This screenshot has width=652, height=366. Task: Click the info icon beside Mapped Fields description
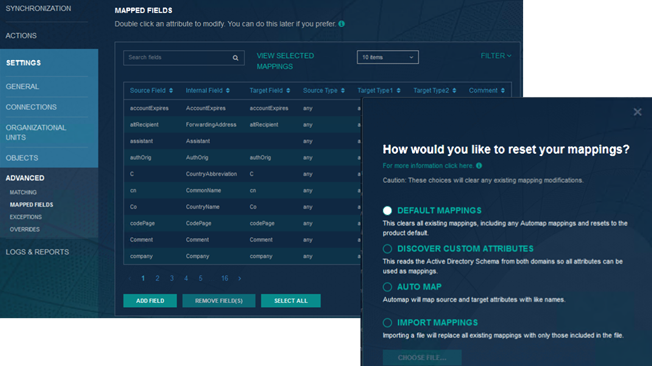(341, 24)
